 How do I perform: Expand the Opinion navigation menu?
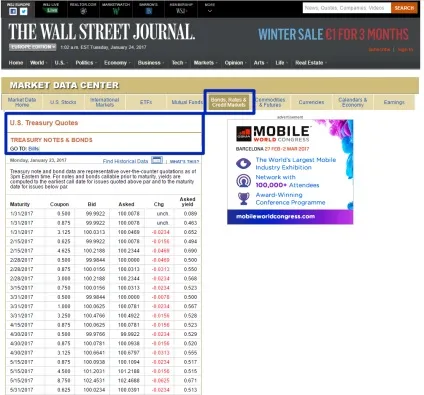235,63
